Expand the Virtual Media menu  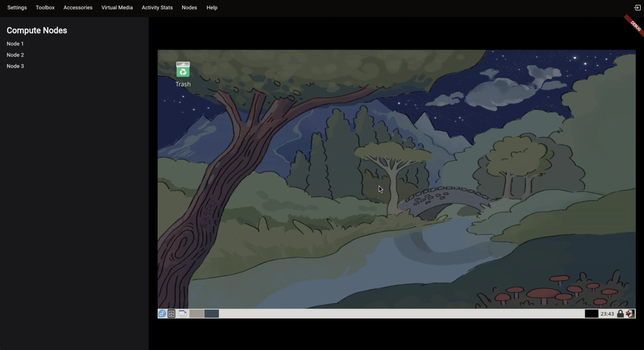pyautogui.click(x=117, y=8)
